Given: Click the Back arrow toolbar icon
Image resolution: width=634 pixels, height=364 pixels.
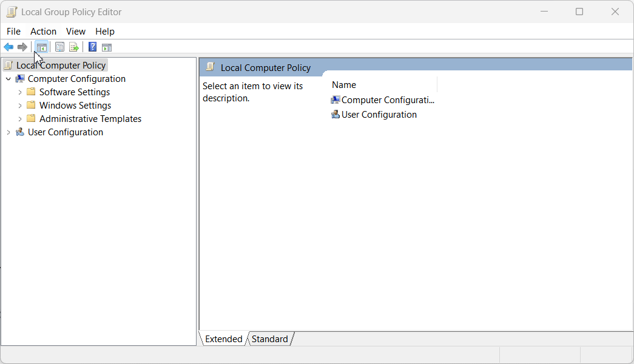Looking at the screenshot, I should point(8,47).
